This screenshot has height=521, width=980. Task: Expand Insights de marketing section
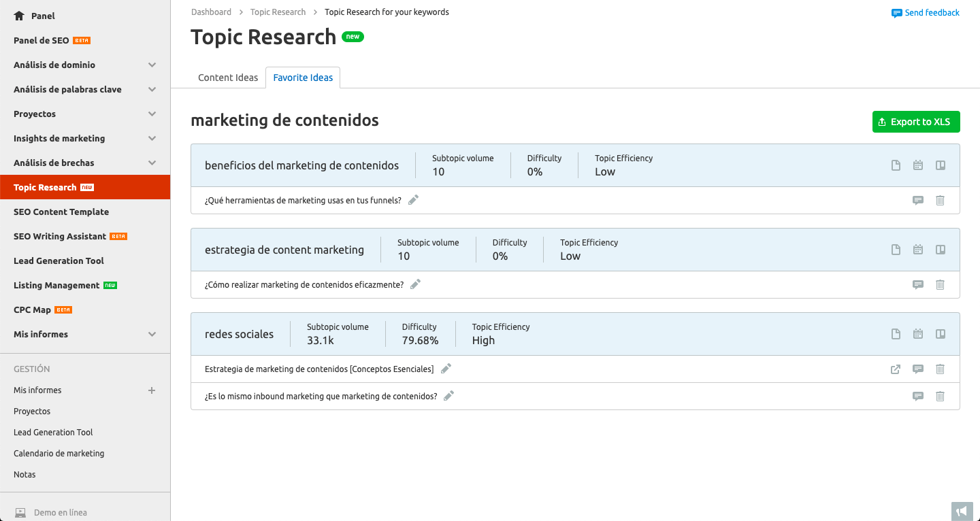click(152, 139)
